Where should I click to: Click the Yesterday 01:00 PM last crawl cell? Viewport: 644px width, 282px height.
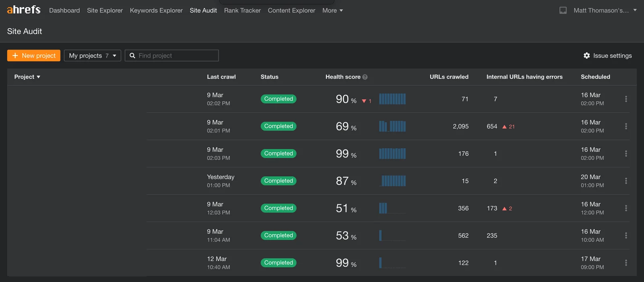[x=221, y=181]
